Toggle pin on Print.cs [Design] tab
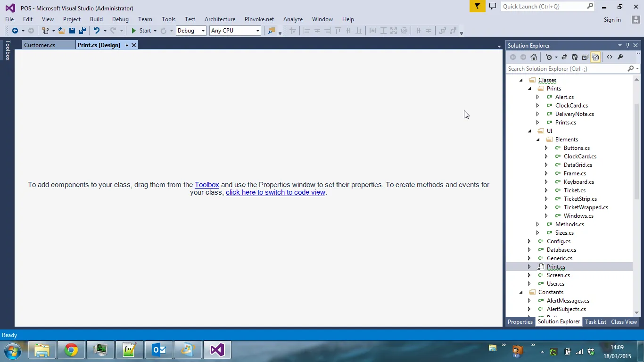The width and height of the screenshot is (644, 362). [x=126, y=45]
